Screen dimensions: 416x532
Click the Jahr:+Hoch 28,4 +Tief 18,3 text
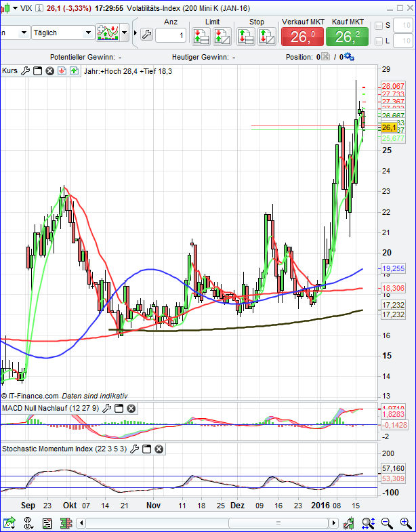coord(128,71)
